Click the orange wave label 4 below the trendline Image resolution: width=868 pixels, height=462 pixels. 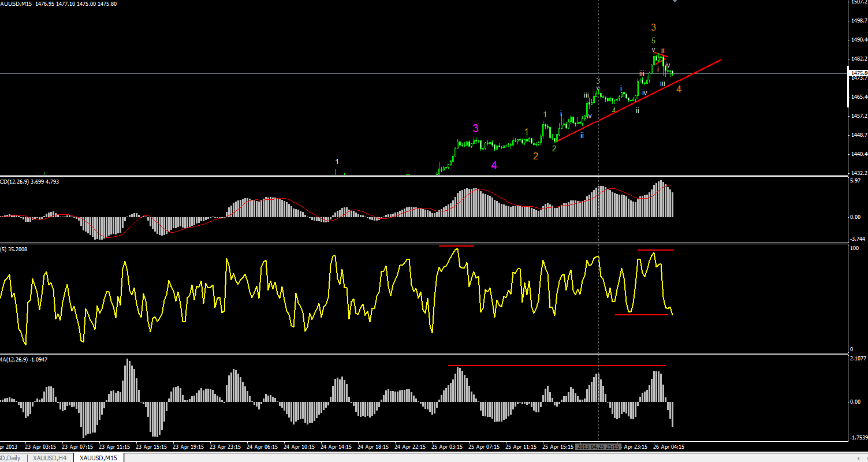point(679,90)
